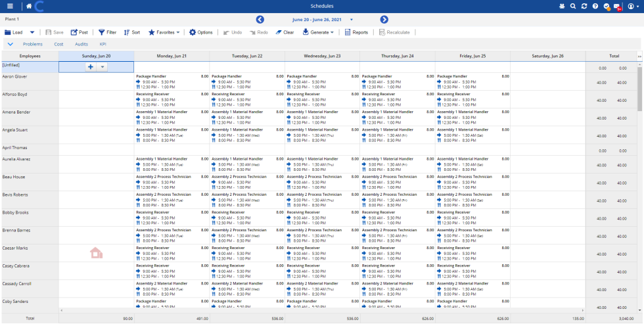
Task: Click the Filter button
Action: pos(108,32)
